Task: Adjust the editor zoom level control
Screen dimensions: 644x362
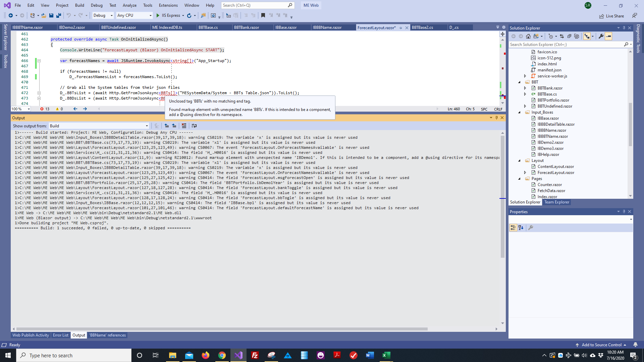Action: tap(20, 109)
